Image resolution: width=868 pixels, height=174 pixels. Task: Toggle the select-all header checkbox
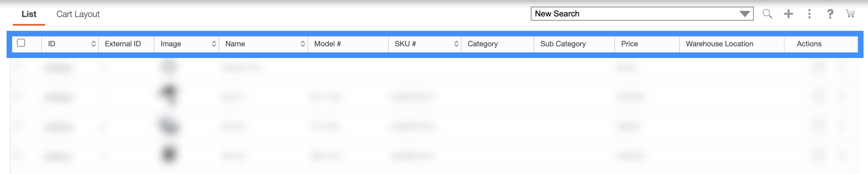point(21,43)
